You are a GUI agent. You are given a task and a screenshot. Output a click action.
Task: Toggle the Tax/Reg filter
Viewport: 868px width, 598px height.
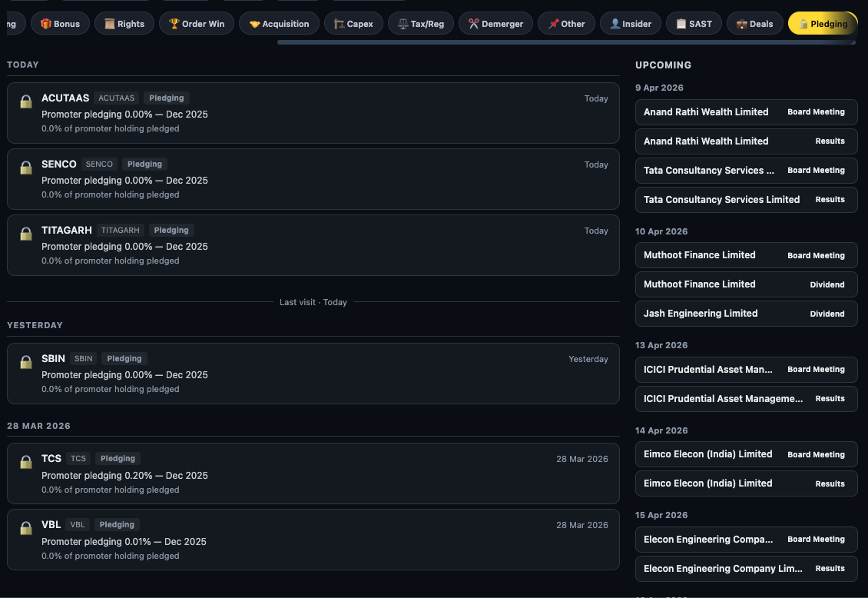click(x=420, y=23)
